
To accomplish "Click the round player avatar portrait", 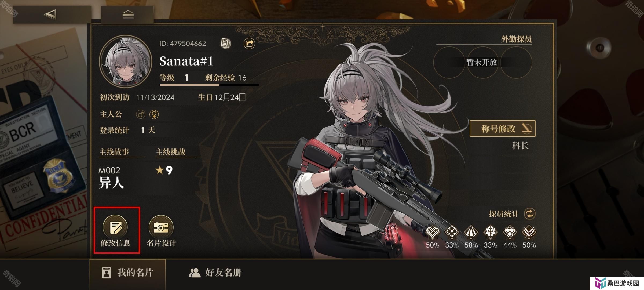I will click(126, 62).
